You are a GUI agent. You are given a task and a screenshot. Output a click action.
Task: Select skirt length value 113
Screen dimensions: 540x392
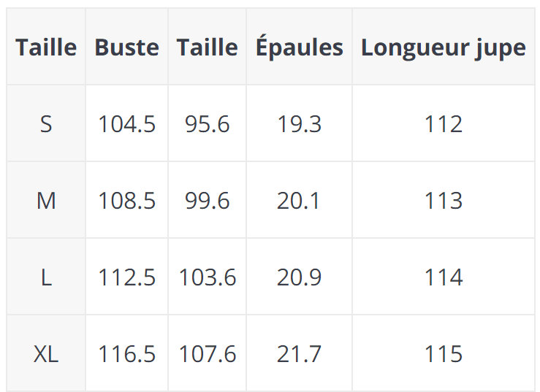point(443,201)
